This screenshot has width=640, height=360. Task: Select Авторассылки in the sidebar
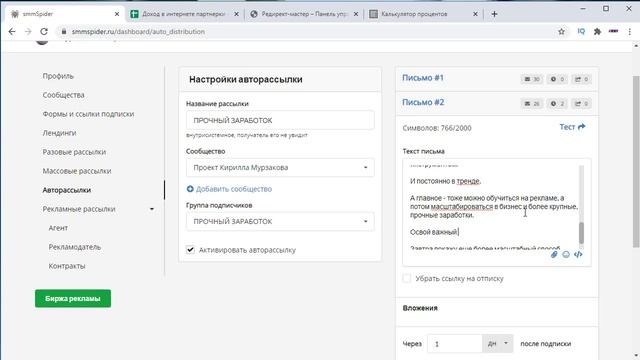(67, 190)
